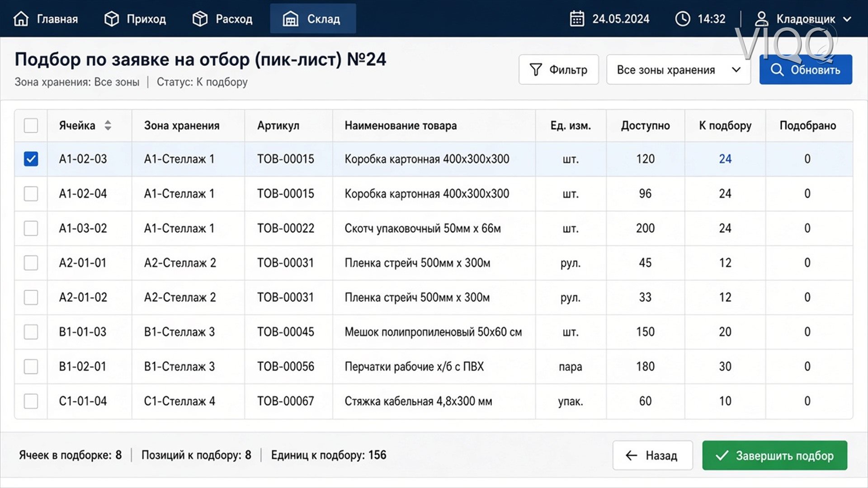Click the package icon next to Расход
The width and height of the screenshot is (868, 488).
200,19
